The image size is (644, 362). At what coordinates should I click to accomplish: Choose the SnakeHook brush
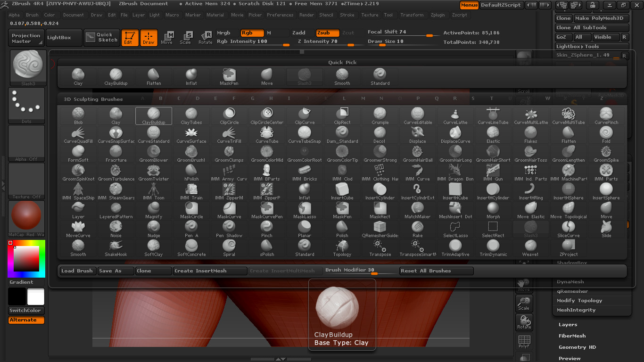[x=116, y=248]
